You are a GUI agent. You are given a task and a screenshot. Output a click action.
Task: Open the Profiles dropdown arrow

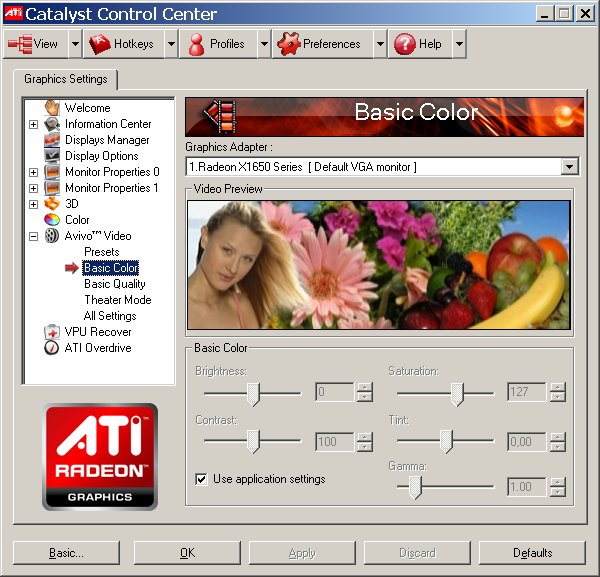pyautogui.click(x=264, y=44)
